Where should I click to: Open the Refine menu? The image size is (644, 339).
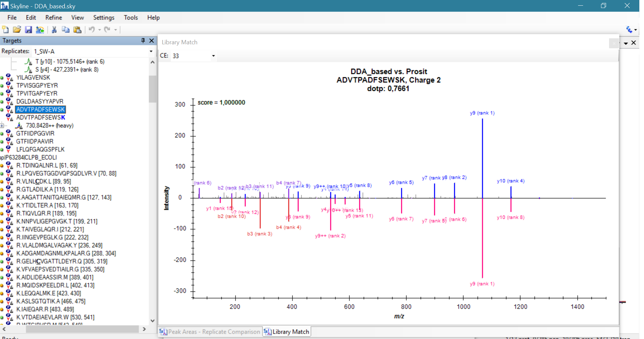pyautogui.click(x=54, y=18)
